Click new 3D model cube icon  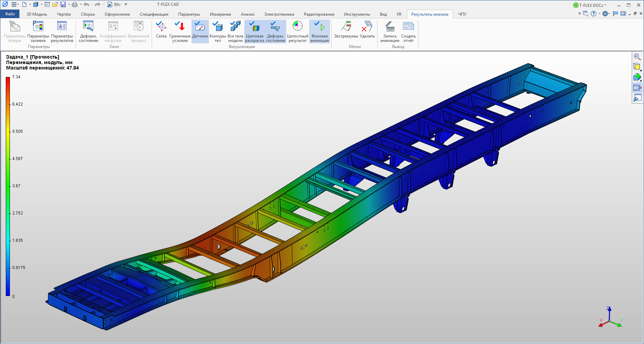pos(36,4)
